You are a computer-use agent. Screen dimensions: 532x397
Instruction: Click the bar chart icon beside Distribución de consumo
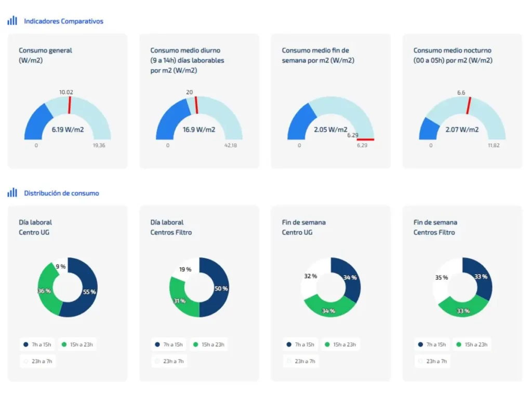click(12, 193)
